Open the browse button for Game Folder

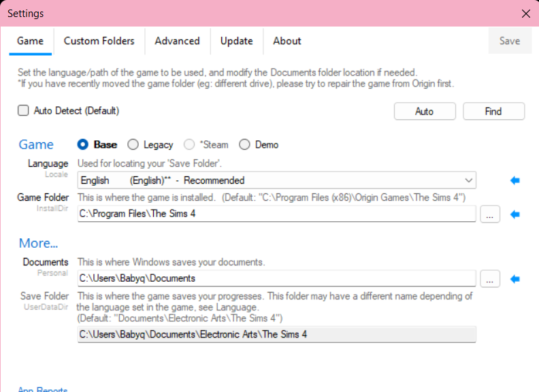pos(490,214)
